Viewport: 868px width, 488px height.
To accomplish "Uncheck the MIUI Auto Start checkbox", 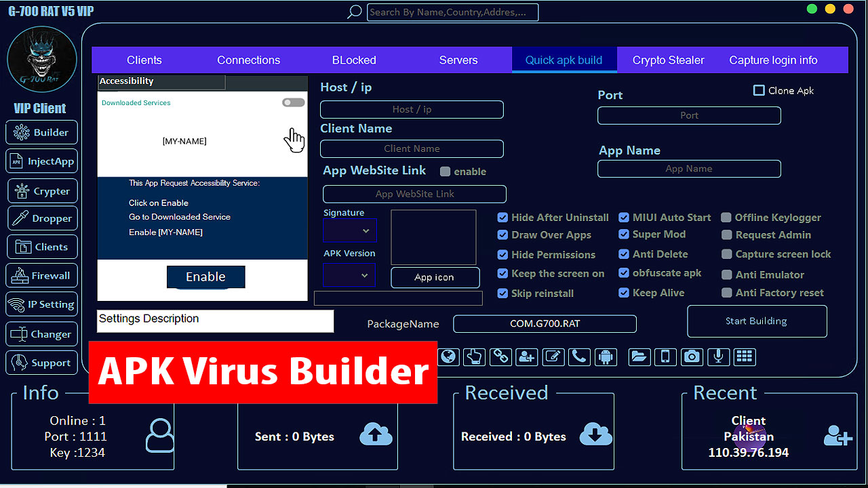I will pos(624,218).
